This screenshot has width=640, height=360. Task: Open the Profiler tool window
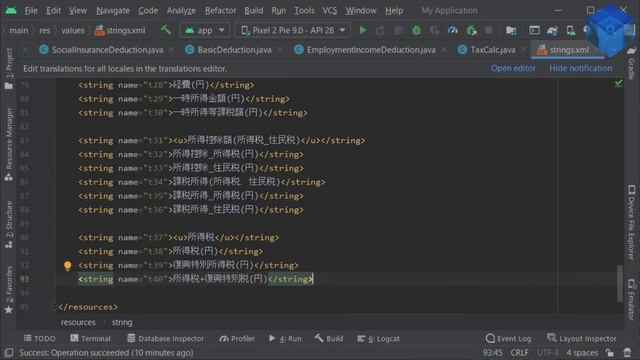pyautogui.click(x=237, y=338)
